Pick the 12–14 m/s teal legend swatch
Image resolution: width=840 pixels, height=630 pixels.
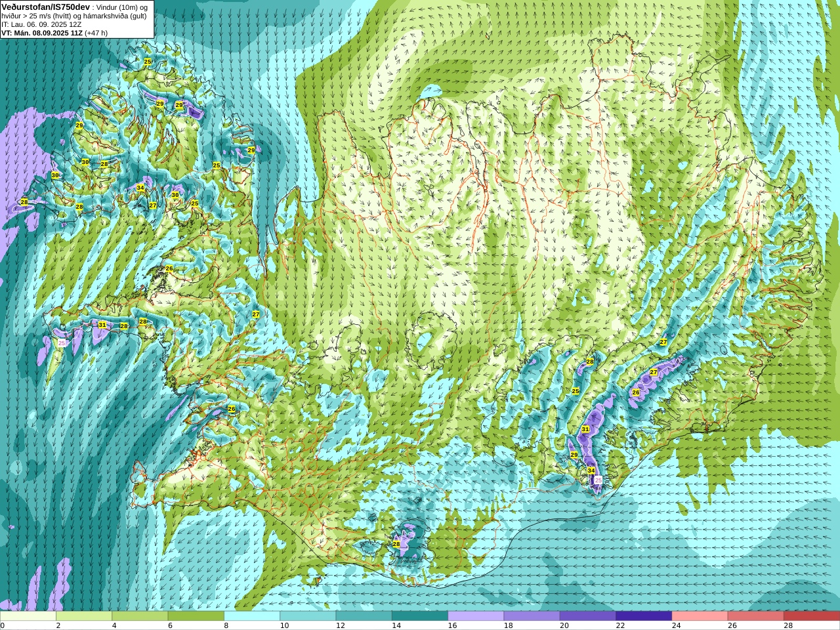tap(364, 616)
